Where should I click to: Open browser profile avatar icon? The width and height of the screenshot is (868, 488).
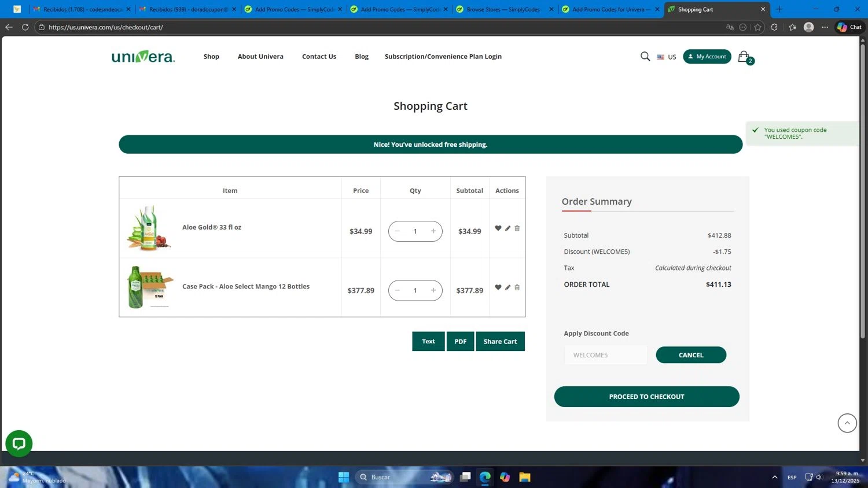809,27
